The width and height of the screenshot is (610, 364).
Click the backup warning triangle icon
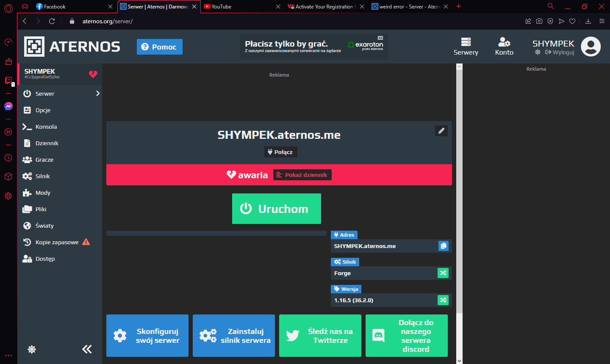coord(86,242)
